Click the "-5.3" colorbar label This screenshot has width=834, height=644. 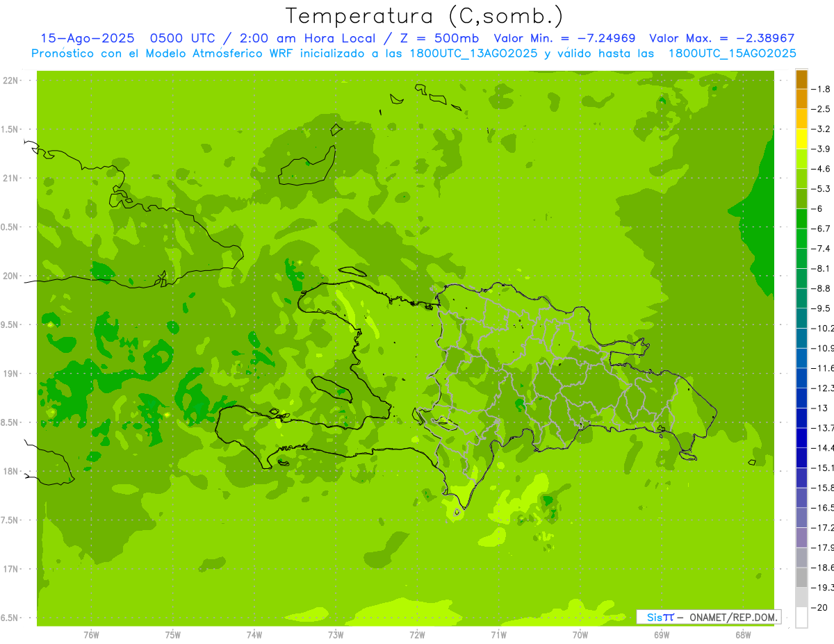click(x=822, y=189)
